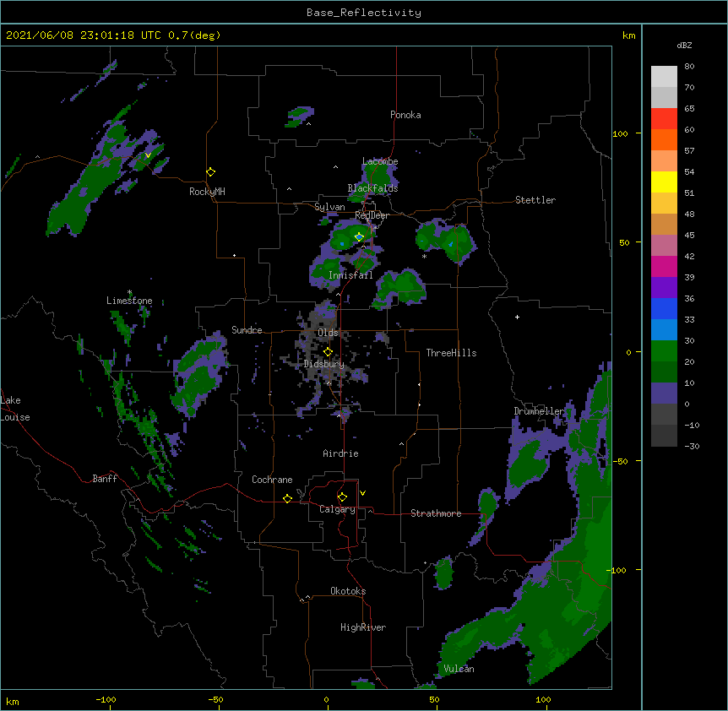Select the yellow V marker east of Calgary
Screen dimensions: 728x711
point(362,493)
